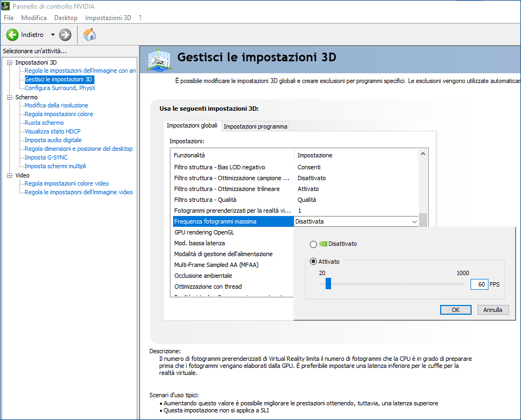Click the FPS value input field

[479, 284]
